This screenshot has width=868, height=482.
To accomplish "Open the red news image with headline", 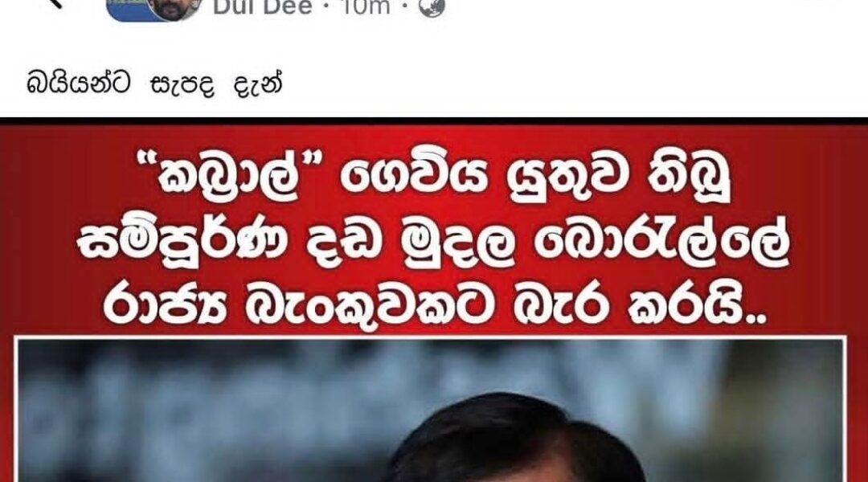I will coord(434,300).
